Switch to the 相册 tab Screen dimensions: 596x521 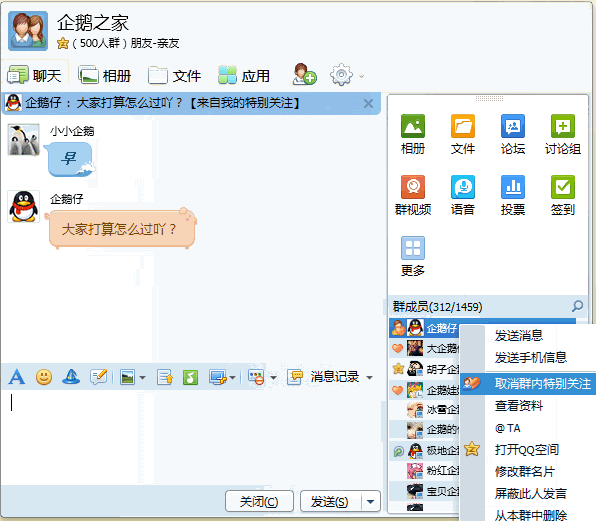tap(105, 75)
